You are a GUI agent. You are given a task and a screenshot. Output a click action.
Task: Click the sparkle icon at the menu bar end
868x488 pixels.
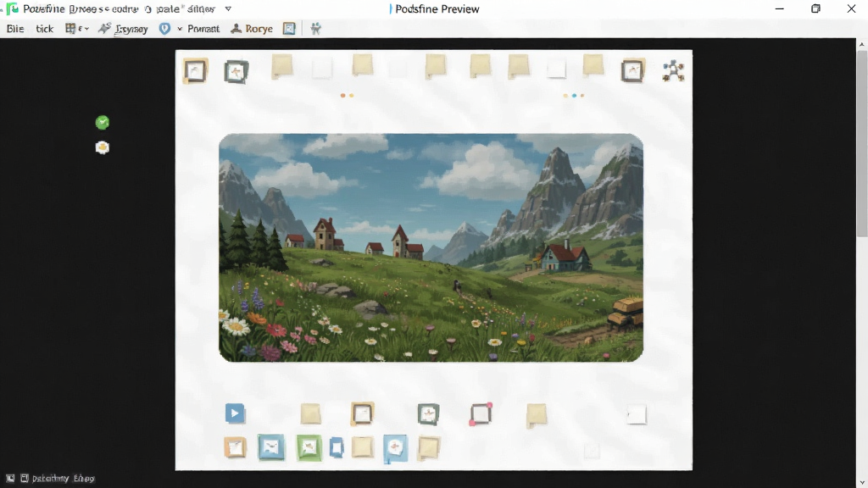315,29
